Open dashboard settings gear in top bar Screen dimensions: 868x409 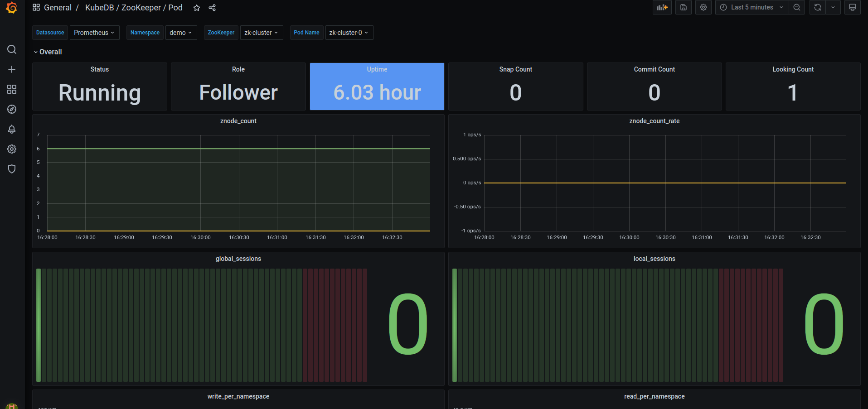click(703, 7)
